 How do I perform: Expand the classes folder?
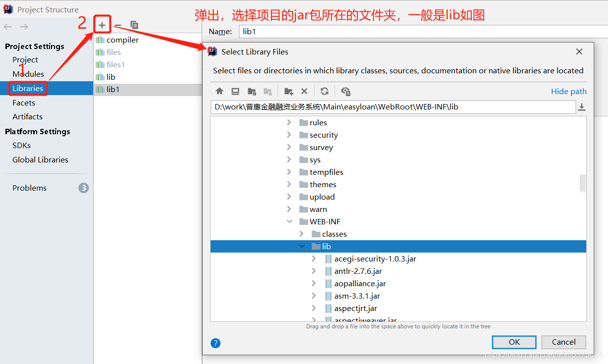301,234
